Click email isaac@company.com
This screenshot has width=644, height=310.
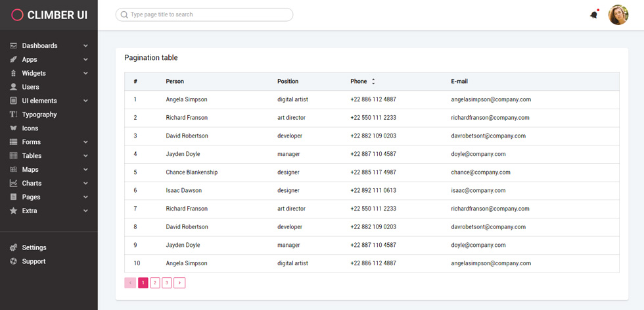(x=478, y=190)
